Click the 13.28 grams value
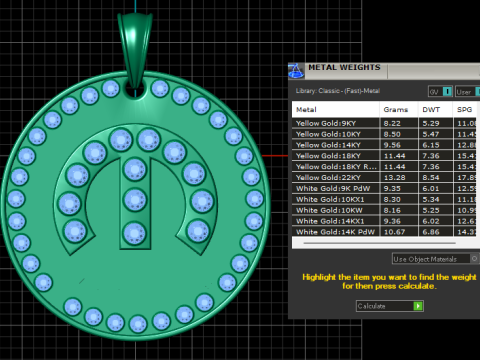Screen dimensions: 480x360 394,178
